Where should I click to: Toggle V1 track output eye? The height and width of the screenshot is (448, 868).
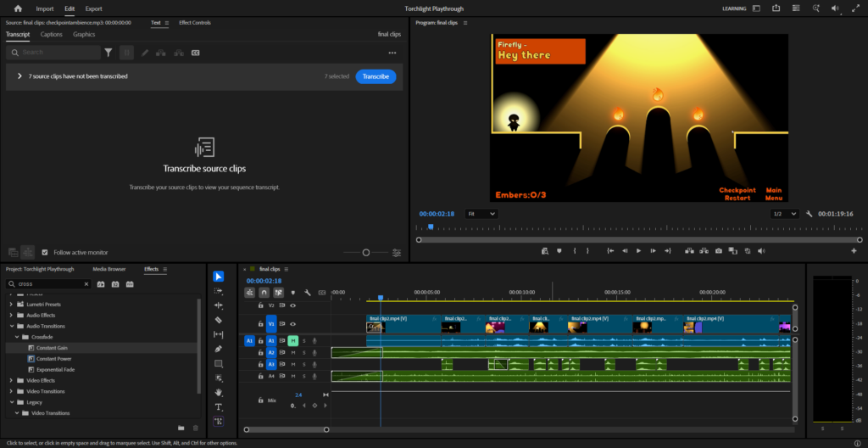[292, 324]
